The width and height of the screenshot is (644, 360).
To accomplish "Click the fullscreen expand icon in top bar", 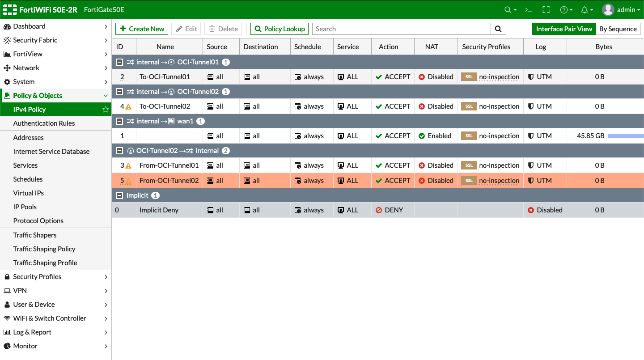I will coord(546,9).
